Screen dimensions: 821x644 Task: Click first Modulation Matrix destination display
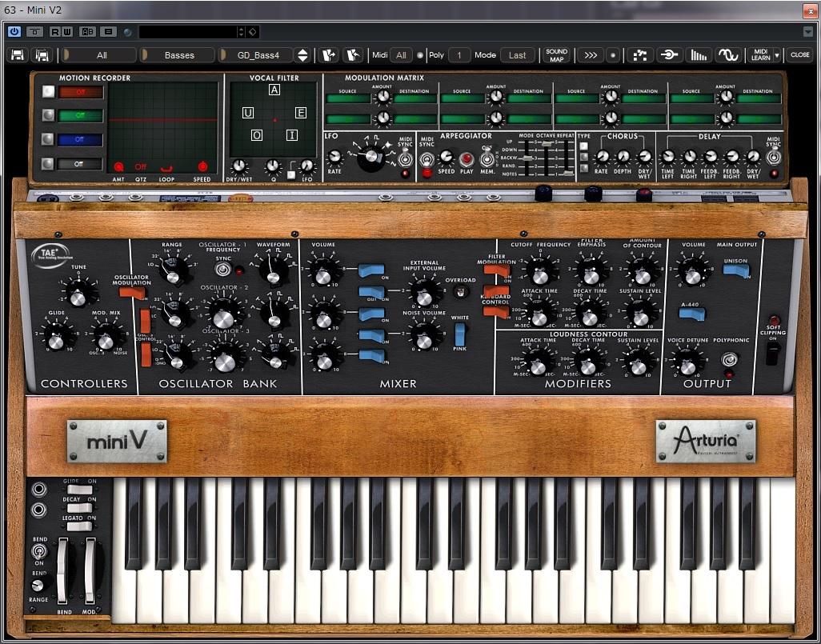(415, 98)
